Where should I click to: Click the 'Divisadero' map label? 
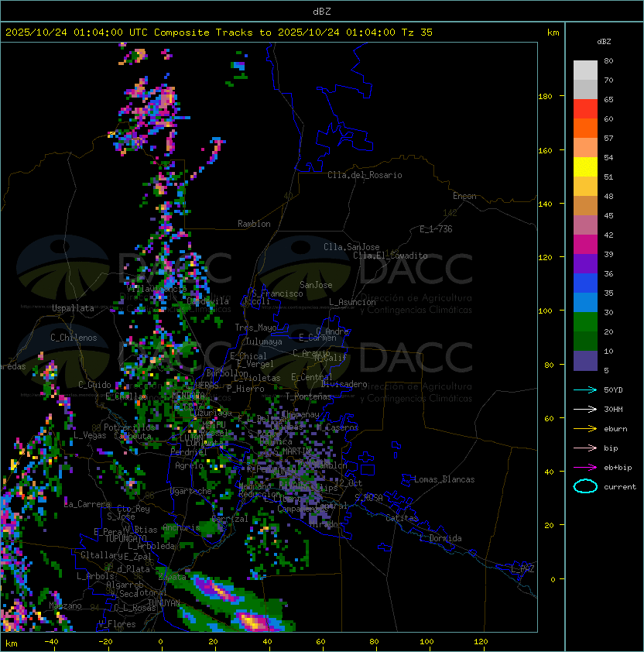[x=344, y=384]
